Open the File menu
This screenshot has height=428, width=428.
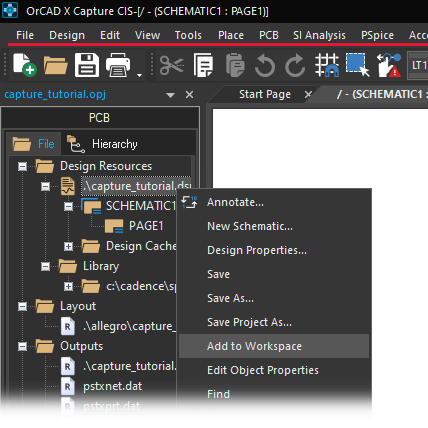click(25, 35)
